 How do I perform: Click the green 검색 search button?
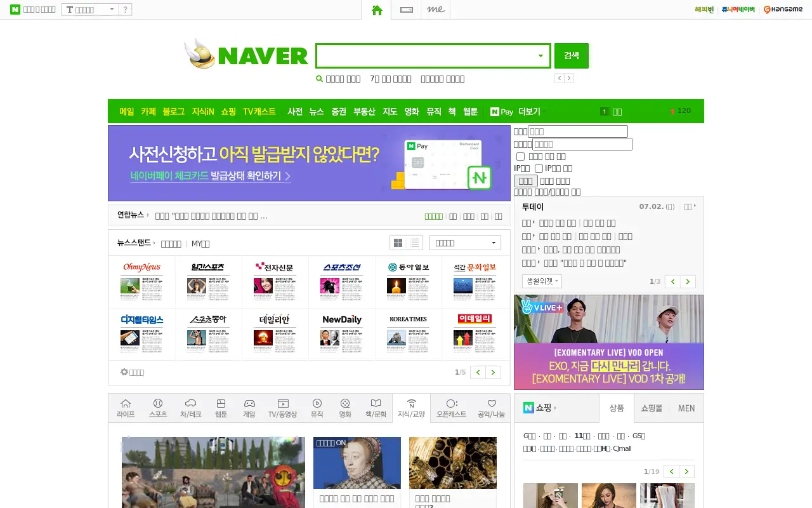click(x=572, y=56)
